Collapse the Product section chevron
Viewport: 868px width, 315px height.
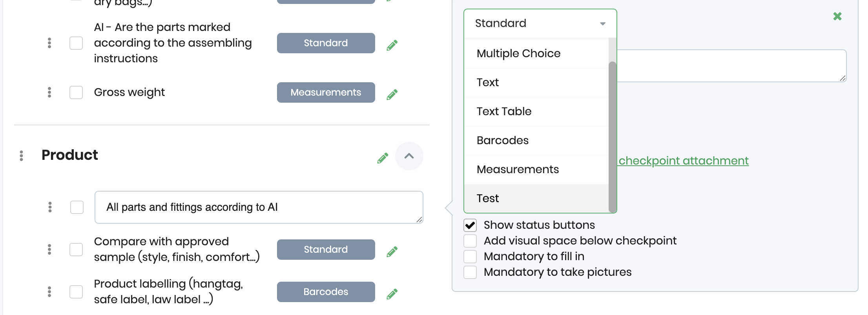tap(409, 156)
